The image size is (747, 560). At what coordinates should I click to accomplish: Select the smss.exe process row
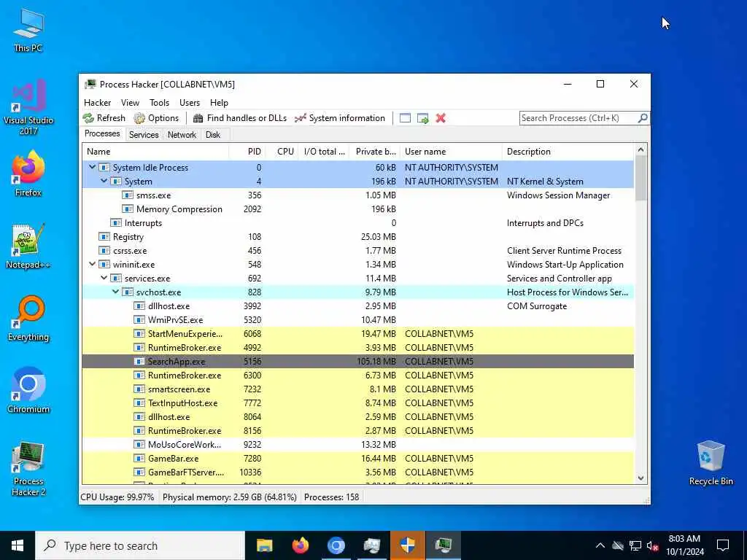pos(357,195)
